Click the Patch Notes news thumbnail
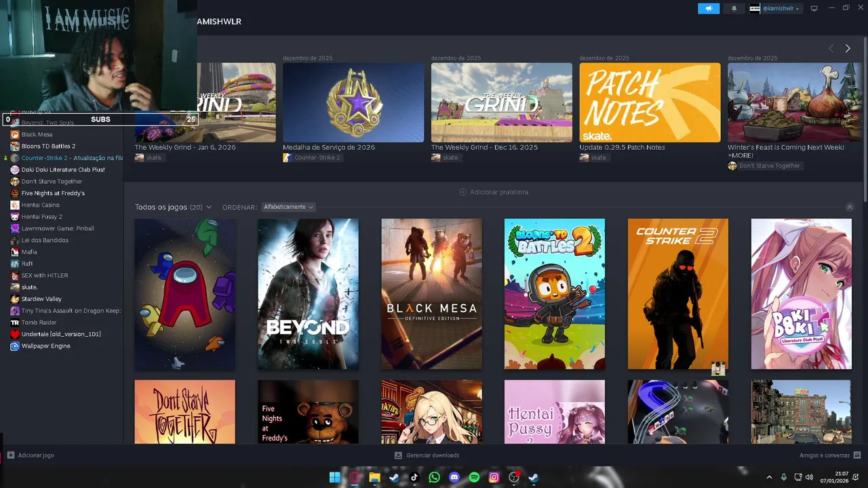 [x=650, y=102]
